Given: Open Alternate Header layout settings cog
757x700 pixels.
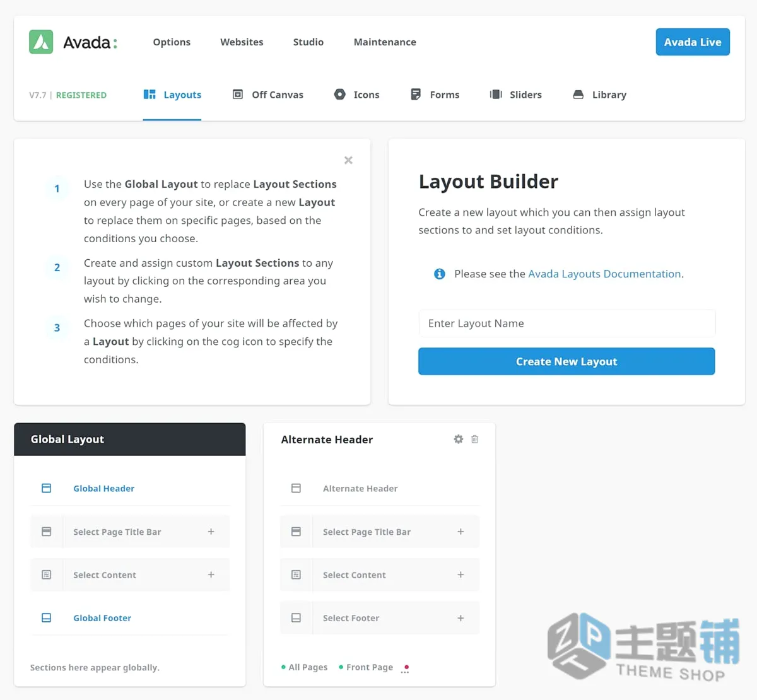Looking at the screenshot, I should coord(459,439).
